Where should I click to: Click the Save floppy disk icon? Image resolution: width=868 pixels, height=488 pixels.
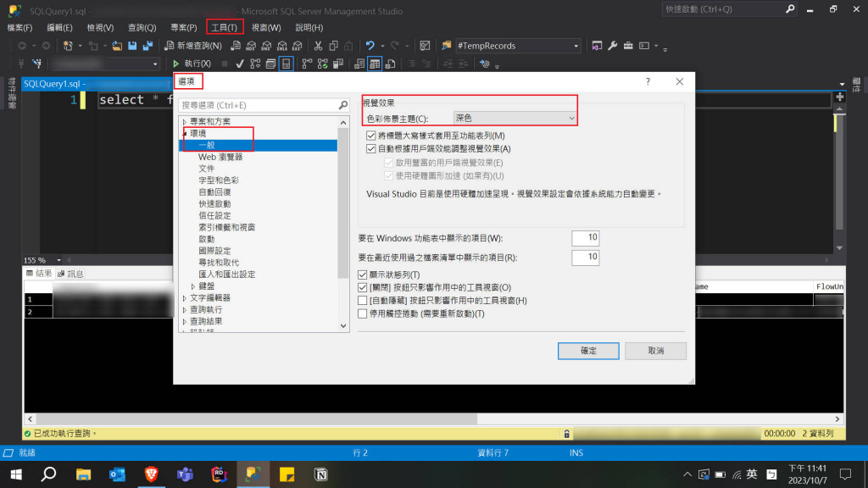tap(132, 46)
